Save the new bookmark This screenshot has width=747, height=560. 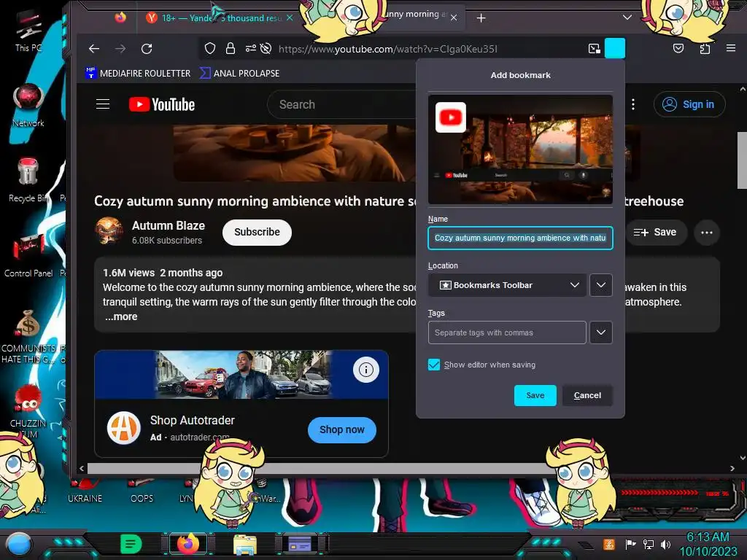click(535, 395)
